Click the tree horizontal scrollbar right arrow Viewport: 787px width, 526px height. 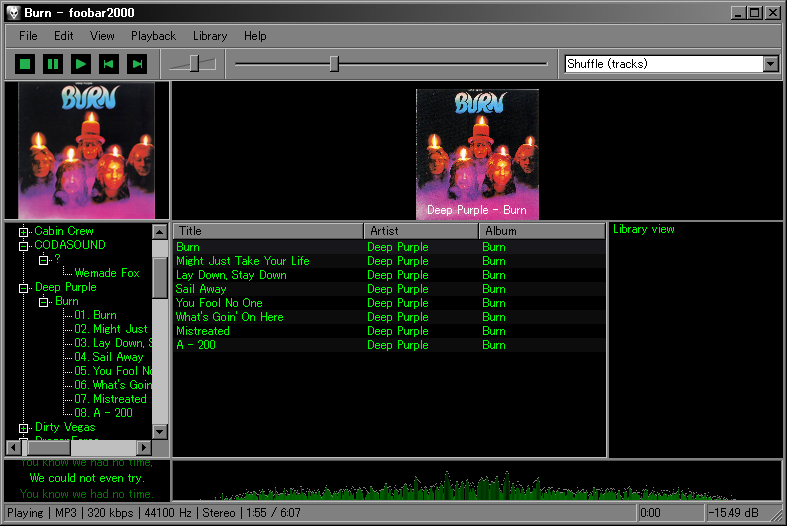click(144, 447)
